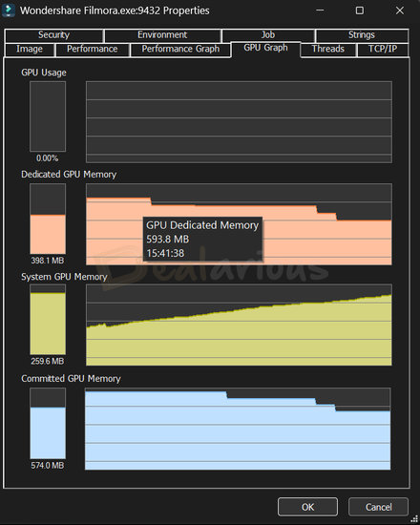Close the Properties window
This screenshot has height=525, width=420.
coord(400,10)
